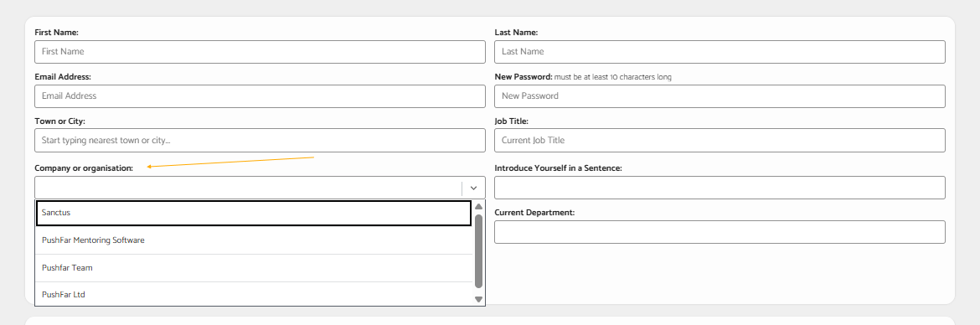Click the dropdown list scroll down arrow
The width and height of the screenshot is (980, 325).
(x=479, y=299)
